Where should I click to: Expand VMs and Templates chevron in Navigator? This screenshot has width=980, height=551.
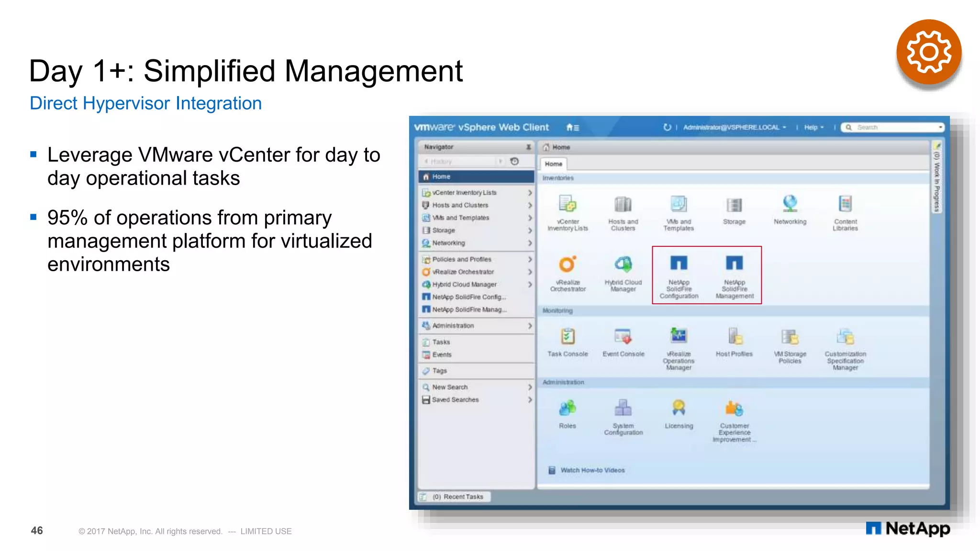(x=530, y=218)
